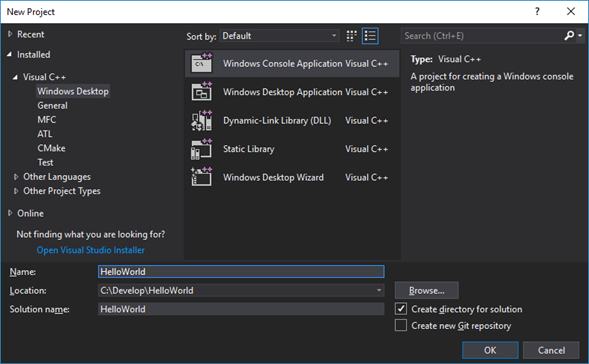Close the New Project dialog
The height and width of the screenshot is (364, 589).
(571, 12)
